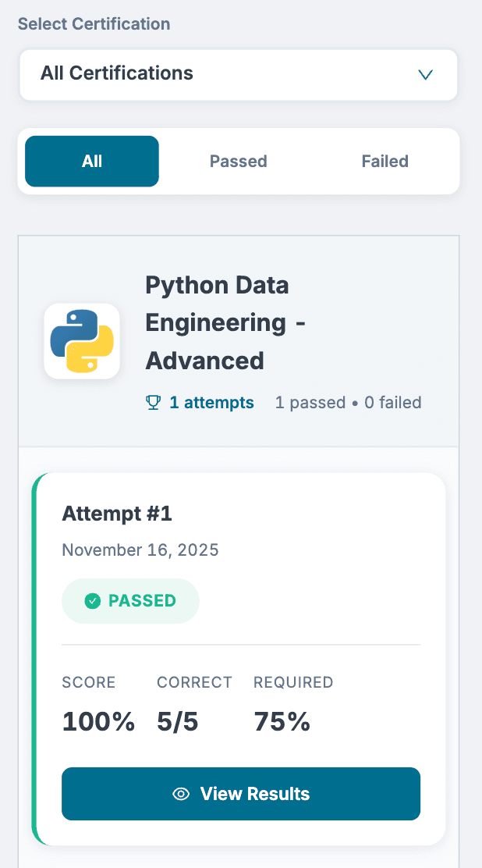
Task: Click the 100% score value
Action: point(98,722)
